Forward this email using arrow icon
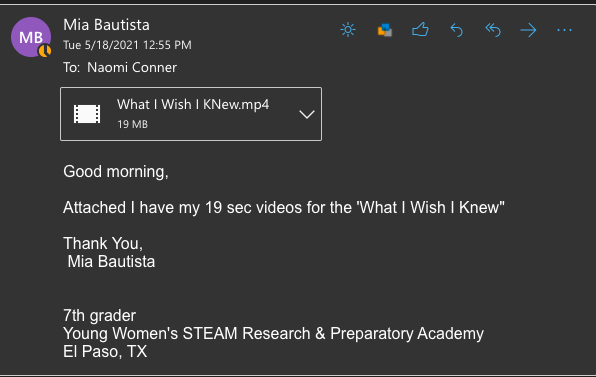 [528, 30]
